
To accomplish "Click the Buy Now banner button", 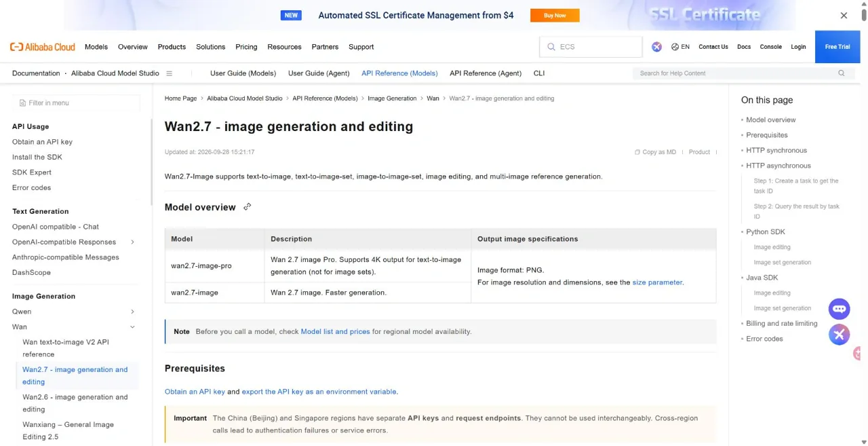I will tap(555, 15).
